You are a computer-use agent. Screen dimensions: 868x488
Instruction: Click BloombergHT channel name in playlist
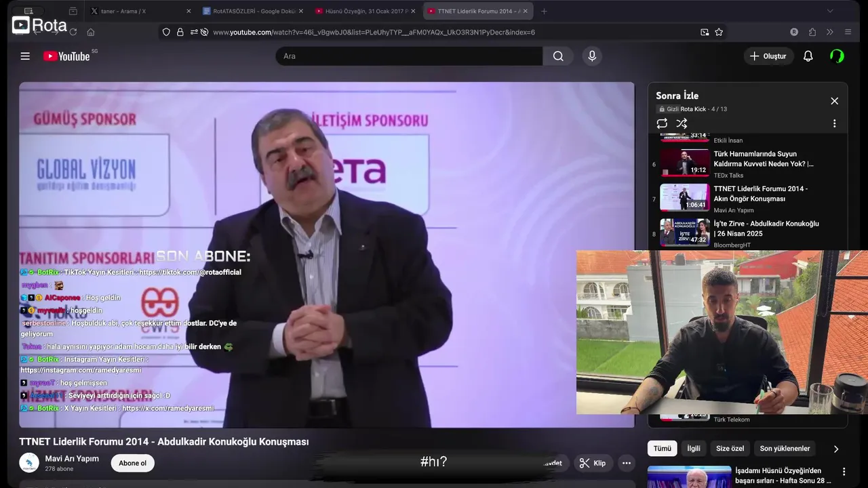pyautogui.click(x=732, y=245)
